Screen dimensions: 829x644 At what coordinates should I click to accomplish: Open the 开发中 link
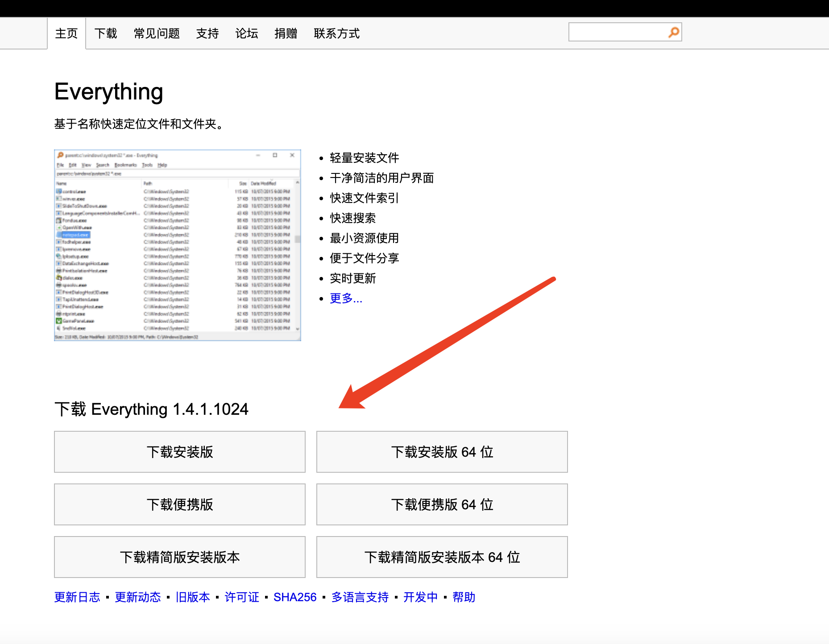tap(421, 597)
